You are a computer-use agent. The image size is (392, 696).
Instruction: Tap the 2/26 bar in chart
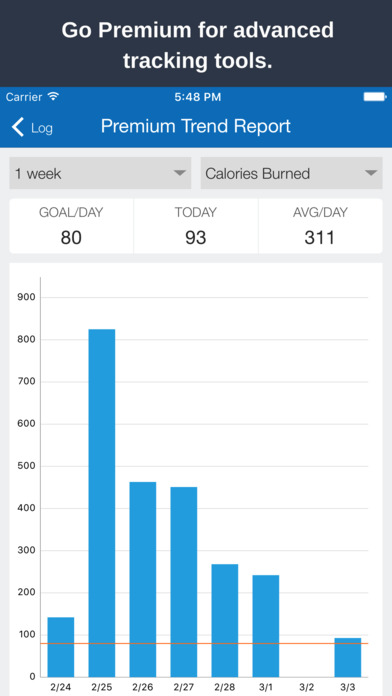coord(143,579)
